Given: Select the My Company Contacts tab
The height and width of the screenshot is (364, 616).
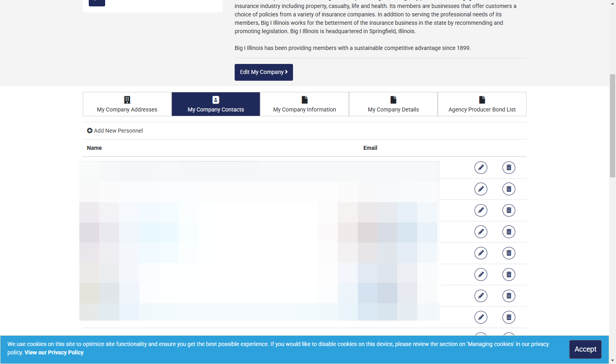Looking at the screenshot, I should tap(216, 104).
